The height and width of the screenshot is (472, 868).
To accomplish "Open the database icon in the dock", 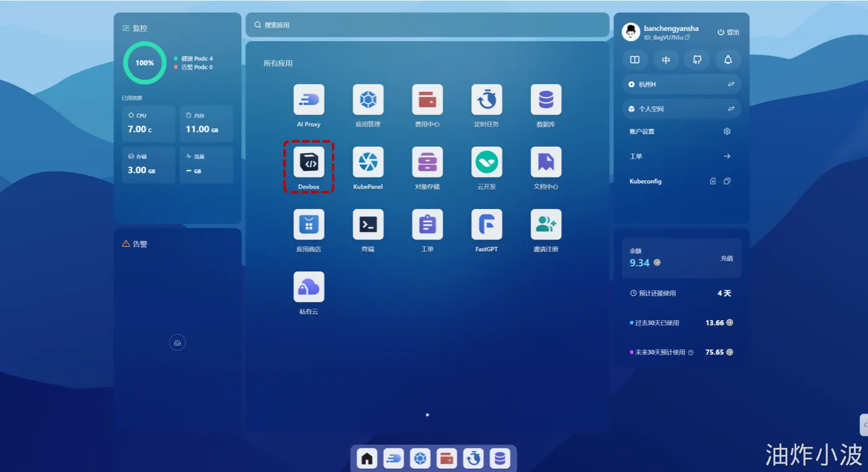I will click(x=500, y=458).
